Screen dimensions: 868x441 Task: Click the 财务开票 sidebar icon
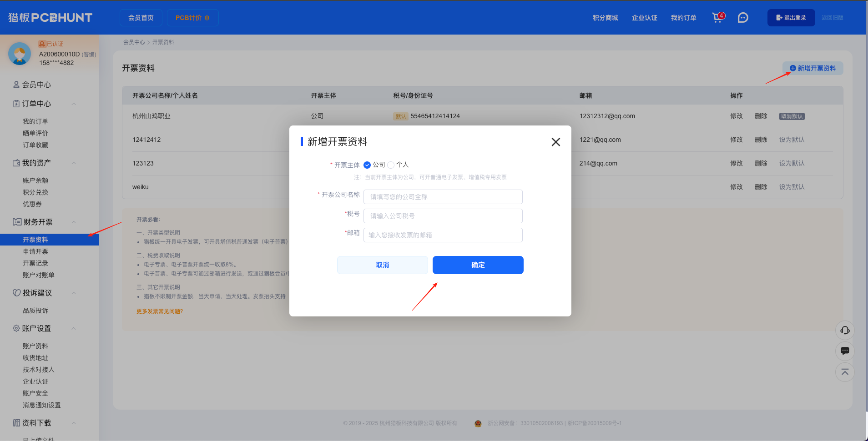[x=16, y=222]
